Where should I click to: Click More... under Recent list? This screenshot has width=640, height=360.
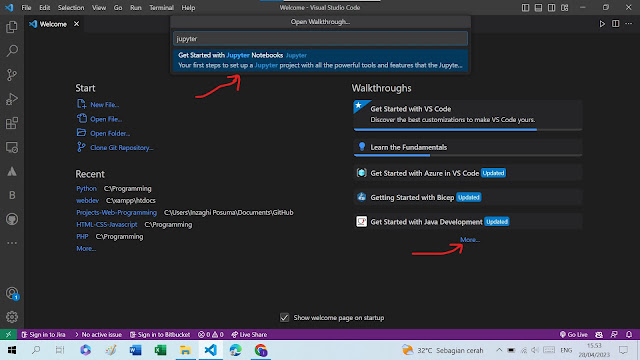click(86, 249)
